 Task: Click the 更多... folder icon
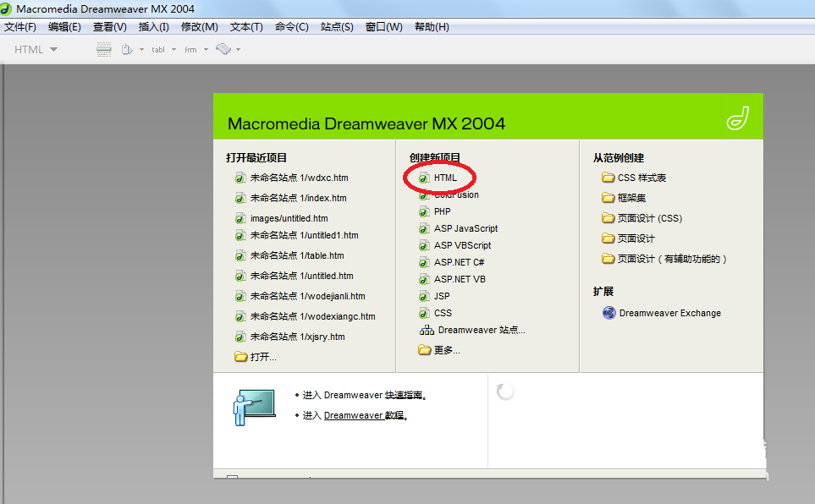click(425, 350)
